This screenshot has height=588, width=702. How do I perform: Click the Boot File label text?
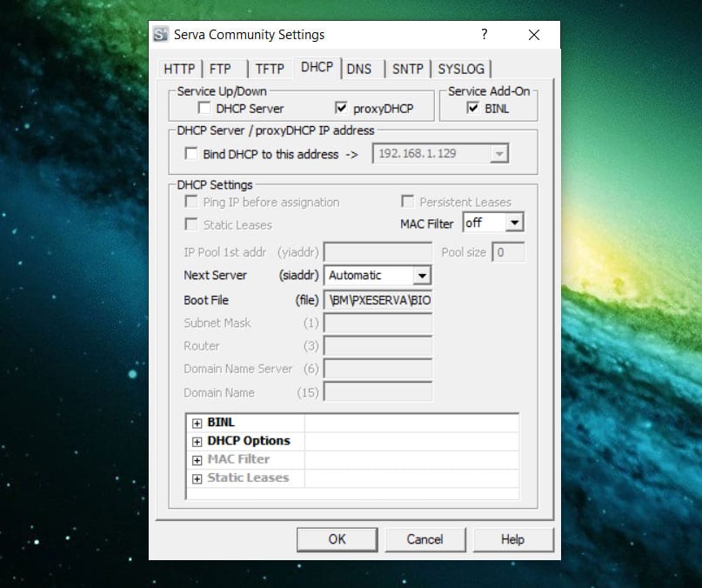206,300
